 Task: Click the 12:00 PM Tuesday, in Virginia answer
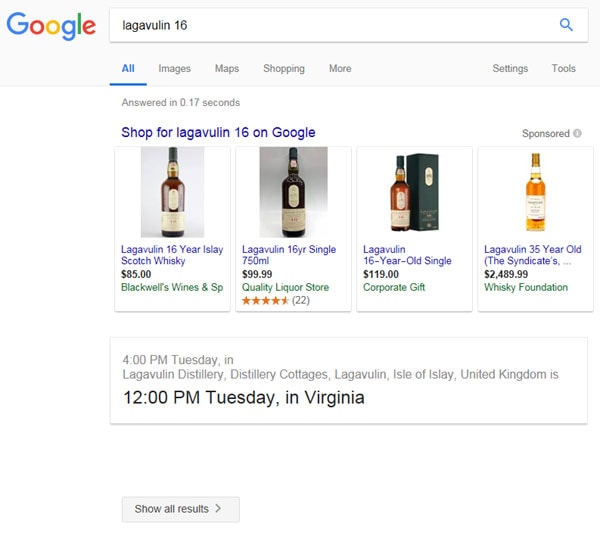[243, 397]
